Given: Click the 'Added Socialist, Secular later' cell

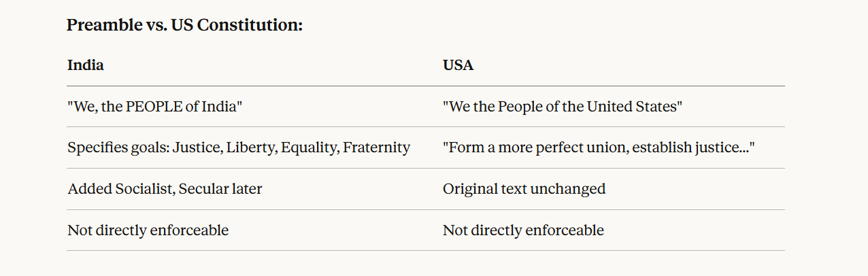Looking at the screenshot, I should point(165,189).
